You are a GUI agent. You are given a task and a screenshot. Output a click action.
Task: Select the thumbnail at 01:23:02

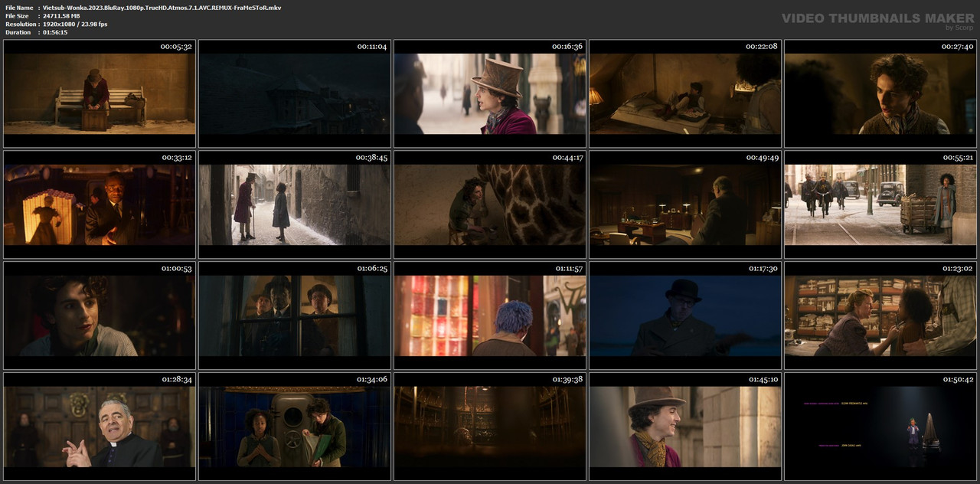point(880,316)
